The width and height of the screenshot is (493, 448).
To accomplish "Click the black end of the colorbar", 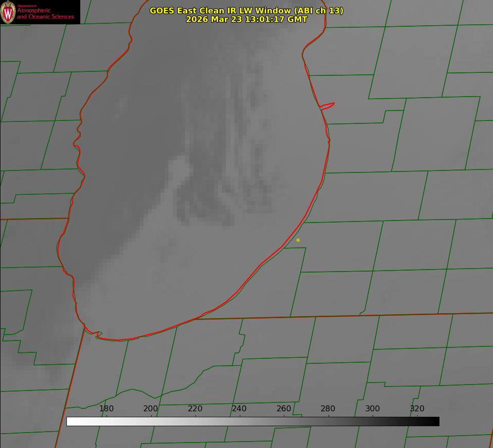I will click(x=436, y=422).
